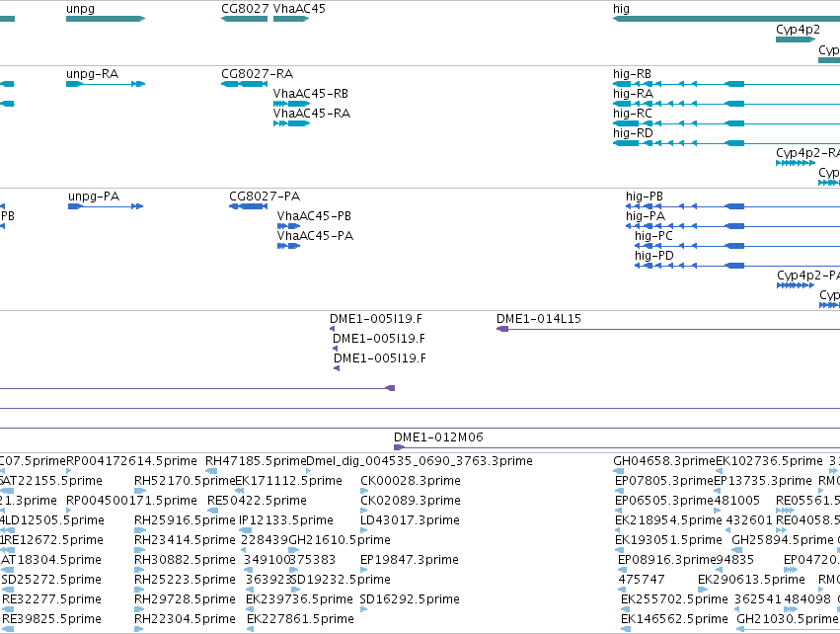The image size is (840, 634).
Task: Select the Cyp4p2 gene feature
Action: [796, 40]
